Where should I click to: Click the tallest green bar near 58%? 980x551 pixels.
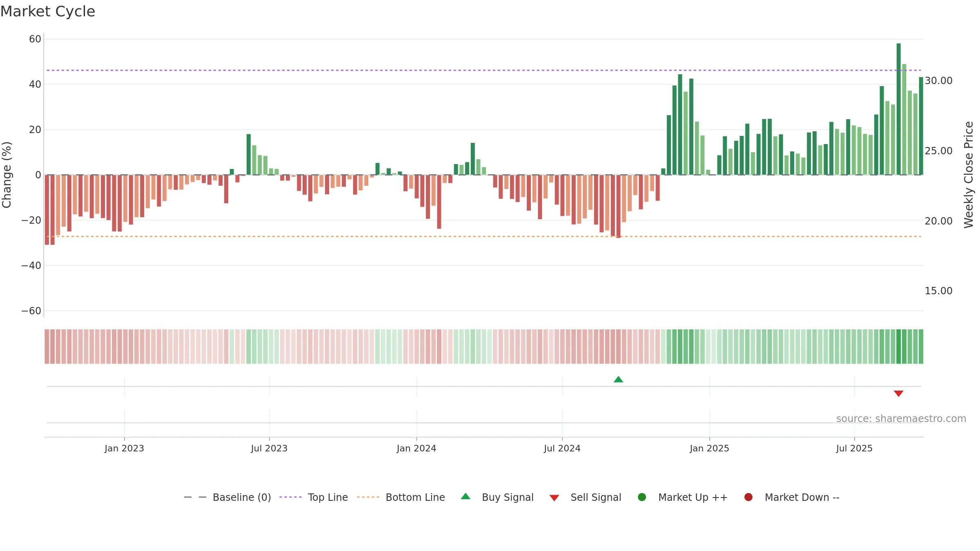coord(898,109)
